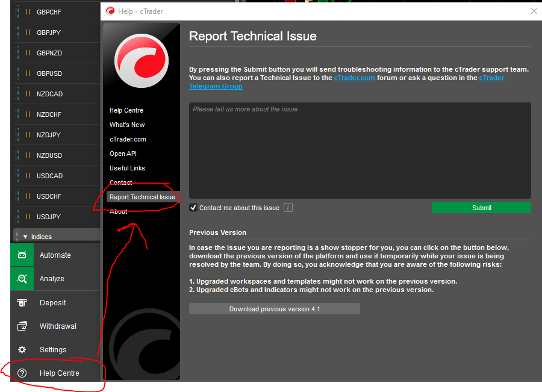Open Deposit from main sidebar
The width and height of the screenshot is (542, 392).
click(55, 303)
